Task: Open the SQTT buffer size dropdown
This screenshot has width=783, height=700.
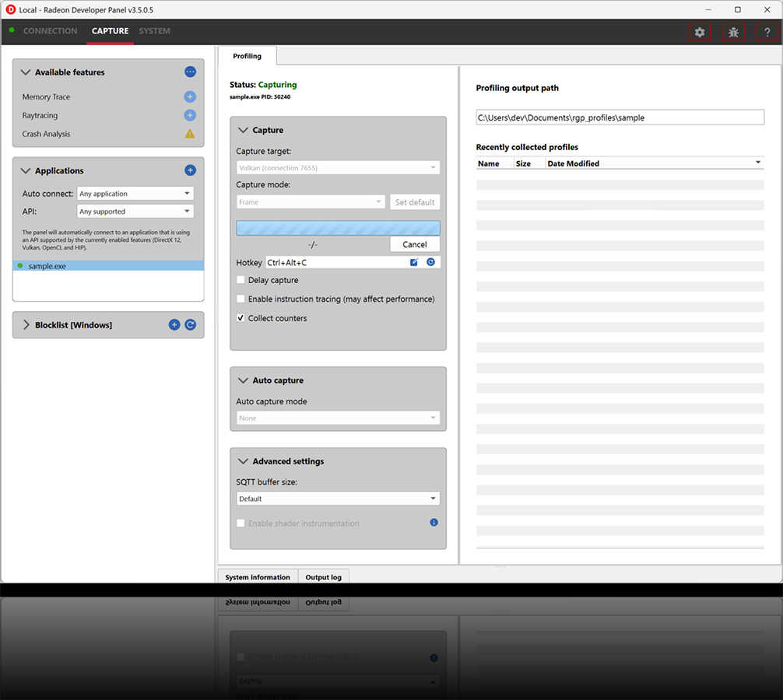Action: [x=338, y=499]
